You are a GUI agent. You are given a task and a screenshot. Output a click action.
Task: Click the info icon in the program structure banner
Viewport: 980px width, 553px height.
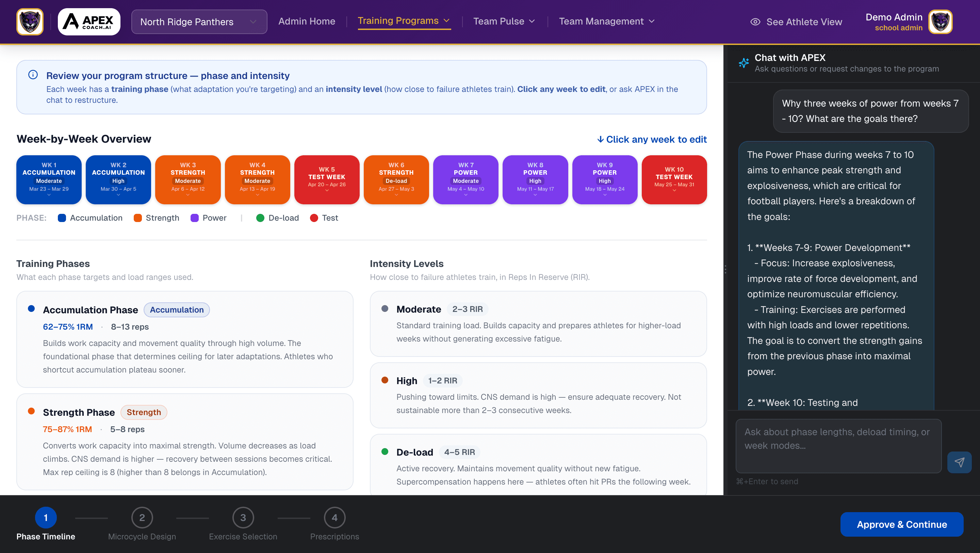pos(33,75)
